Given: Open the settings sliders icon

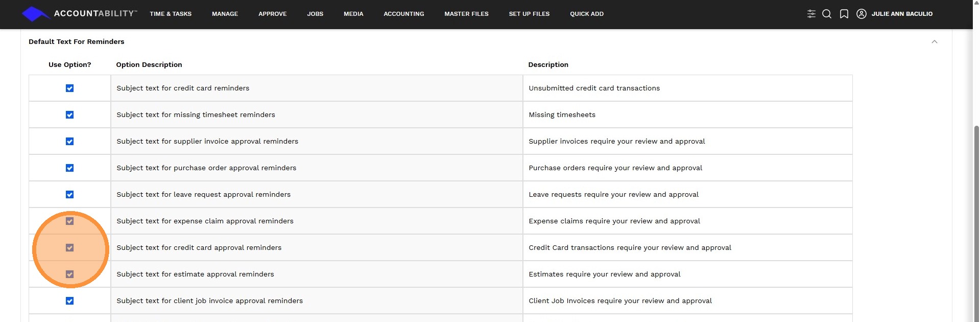Looking at the screenshot, I should point(811,14).
